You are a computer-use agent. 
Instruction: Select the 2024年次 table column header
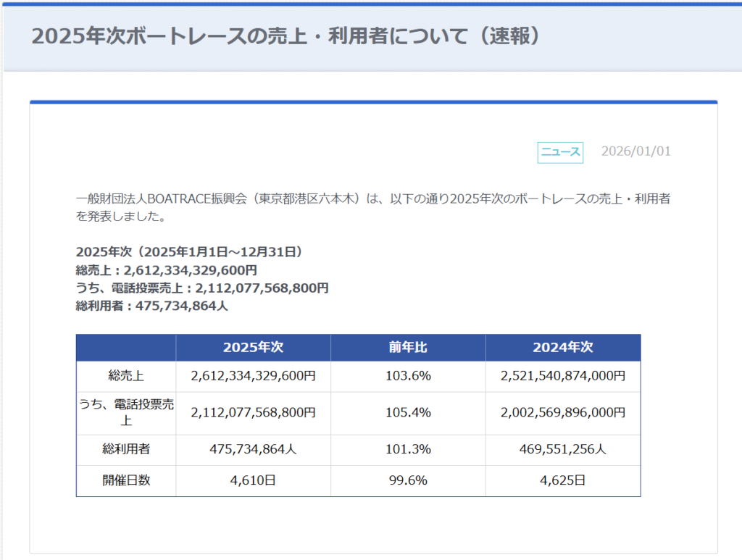563,348
